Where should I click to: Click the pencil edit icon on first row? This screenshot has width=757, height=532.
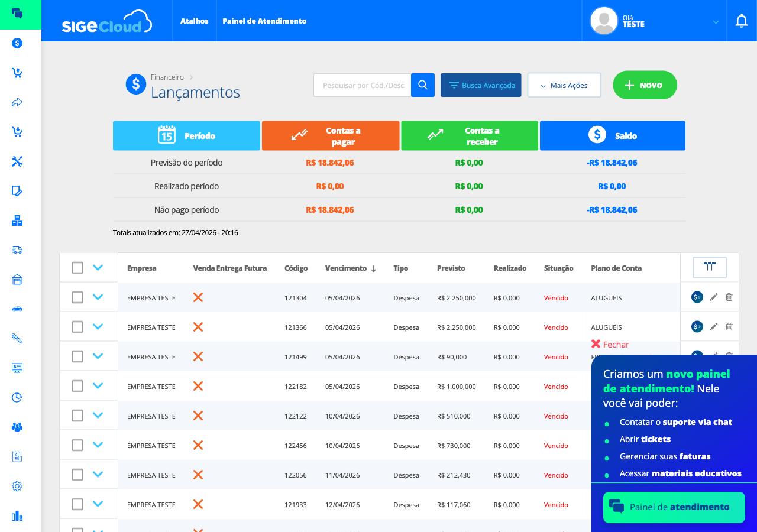click(713, 297)
